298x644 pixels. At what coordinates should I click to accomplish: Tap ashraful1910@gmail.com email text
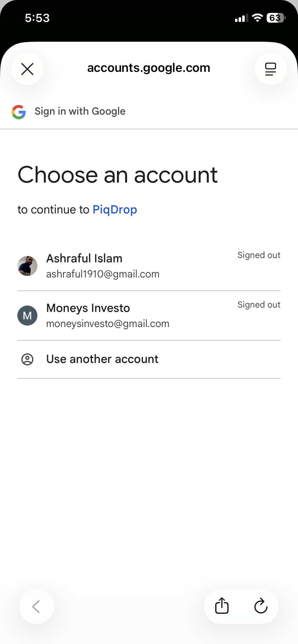coord(103,274)
